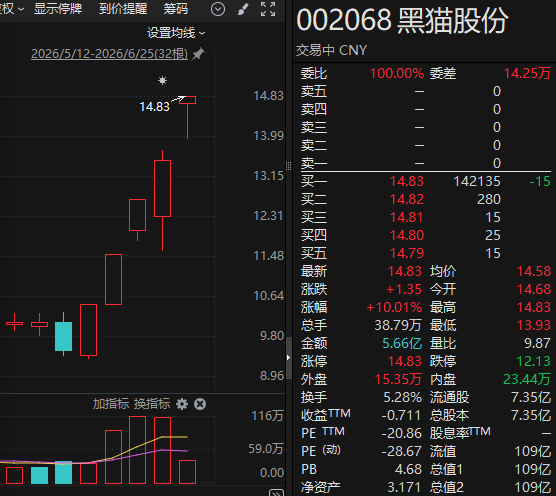Click the 跌停 value 12.13
The height and width of the screenshot is (496, 556).
(x=534, y=362)
